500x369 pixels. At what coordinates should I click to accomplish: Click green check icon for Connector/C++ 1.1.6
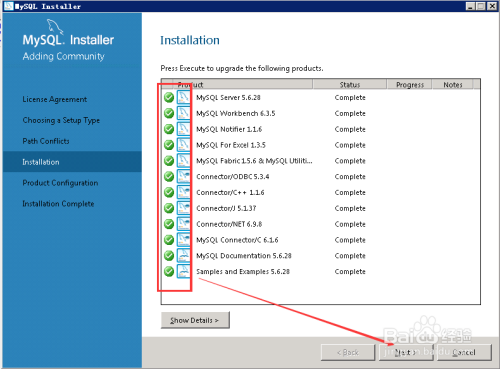pos(169,192)
